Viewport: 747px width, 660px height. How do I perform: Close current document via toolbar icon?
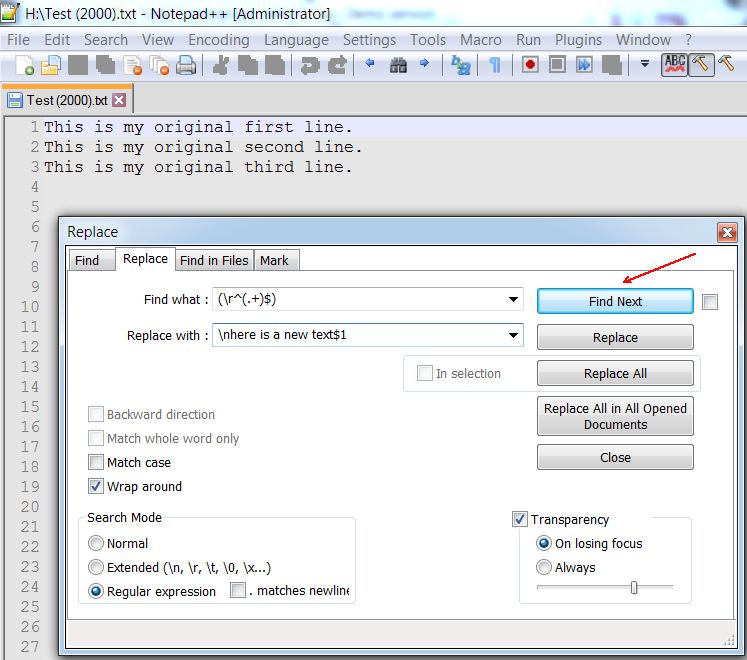point(132,65)
